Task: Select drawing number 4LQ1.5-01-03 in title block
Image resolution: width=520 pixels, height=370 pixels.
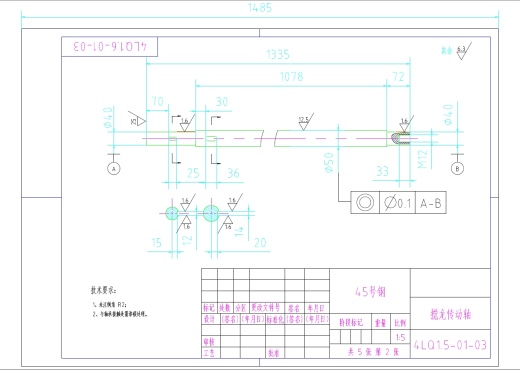Action: [x=450, y=345]
